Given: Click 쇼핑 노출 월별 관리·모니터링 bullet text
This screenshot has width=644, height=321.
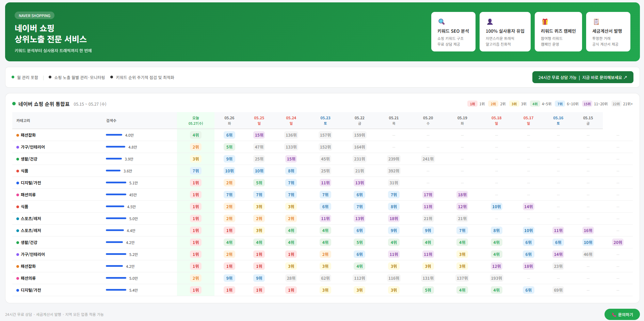Looking at the screenshot, I should 80,77.
